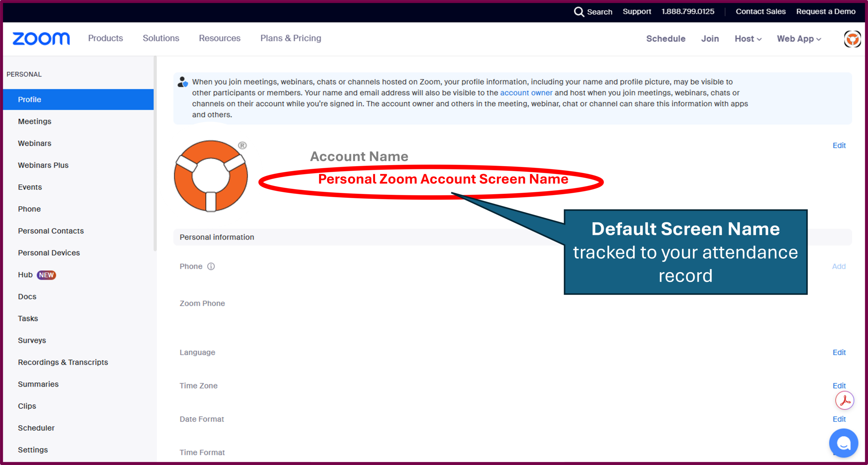Open the chat support bubble

[x=843, y=443]
